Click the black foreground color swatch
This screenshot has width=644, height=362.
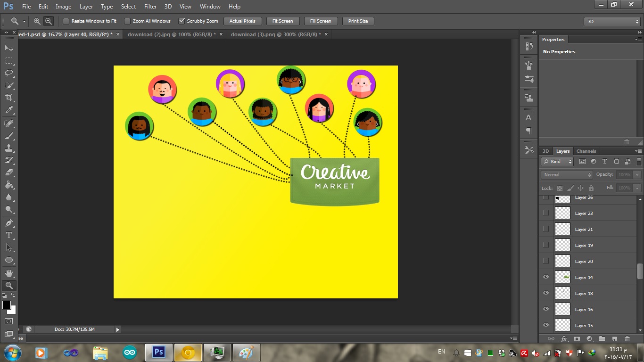click(6, 305)
